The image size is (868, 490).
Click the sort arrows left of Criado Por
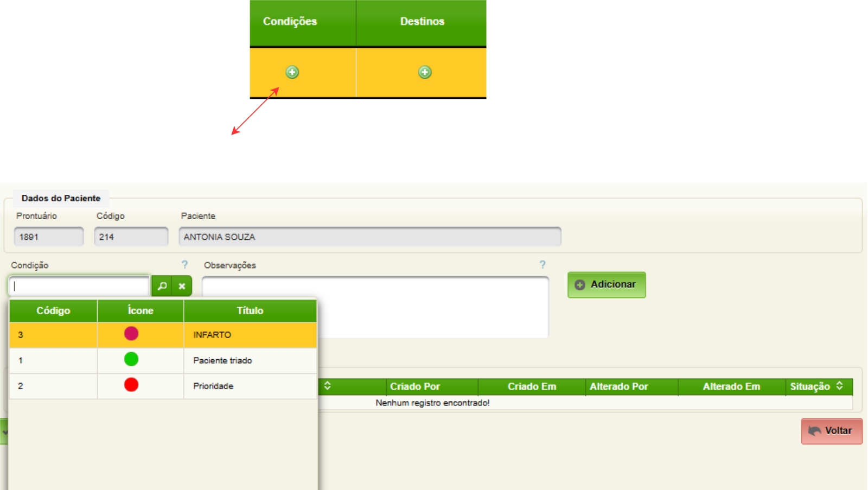327,386
